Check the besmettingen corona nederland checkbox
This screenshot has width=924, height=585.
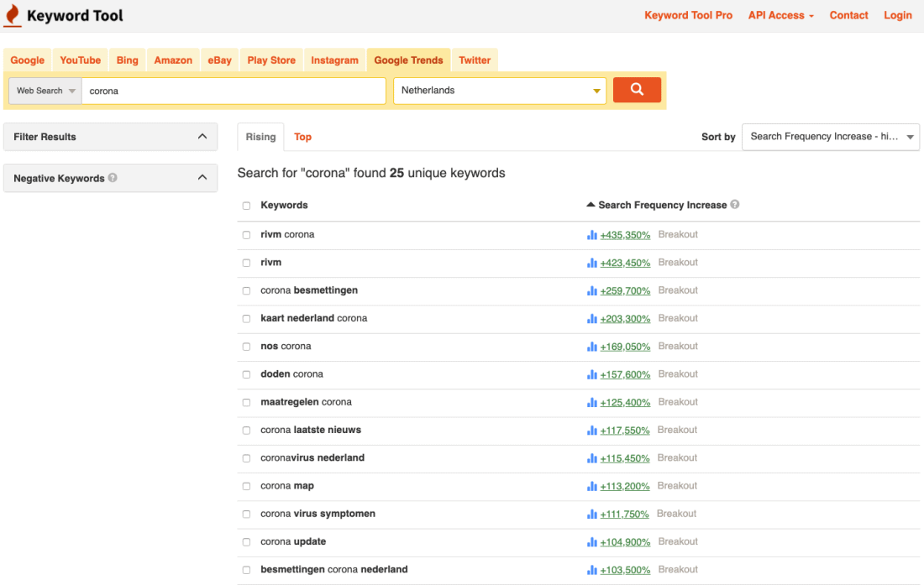tap(246, 570)
